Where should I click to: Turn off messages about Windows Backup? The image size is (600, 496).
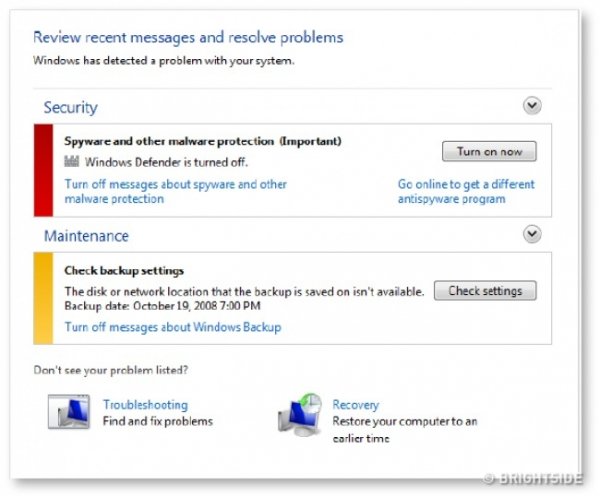pos(172,327)
